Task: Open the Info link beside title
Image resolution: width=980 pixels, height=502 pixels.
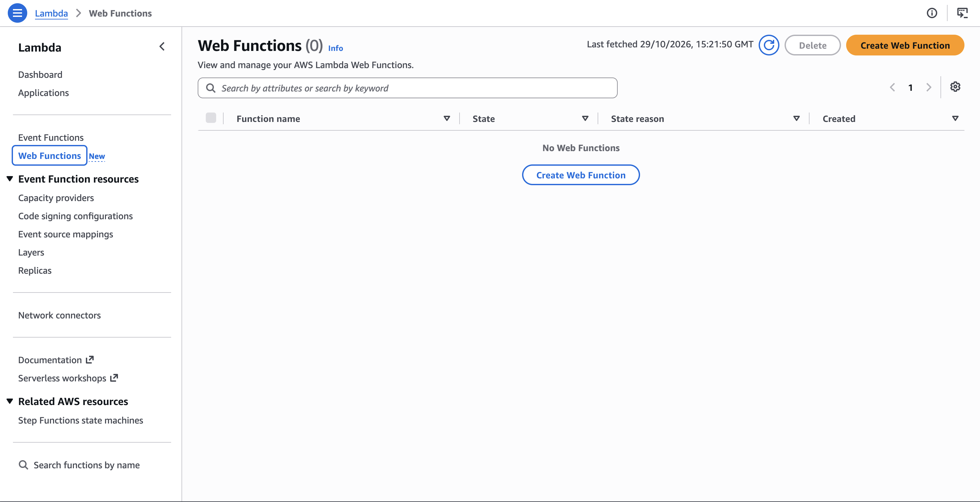Action: [x=335, y=48]
